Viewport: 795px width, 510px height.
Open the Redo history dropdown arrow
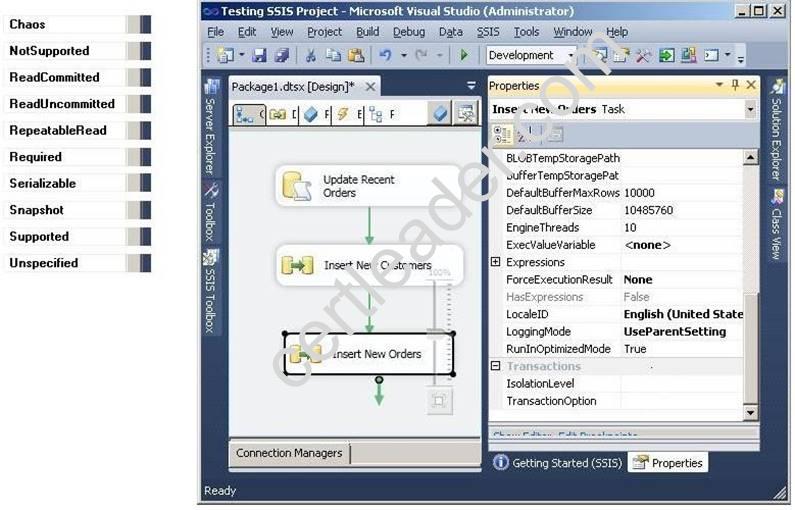point(440,55)
